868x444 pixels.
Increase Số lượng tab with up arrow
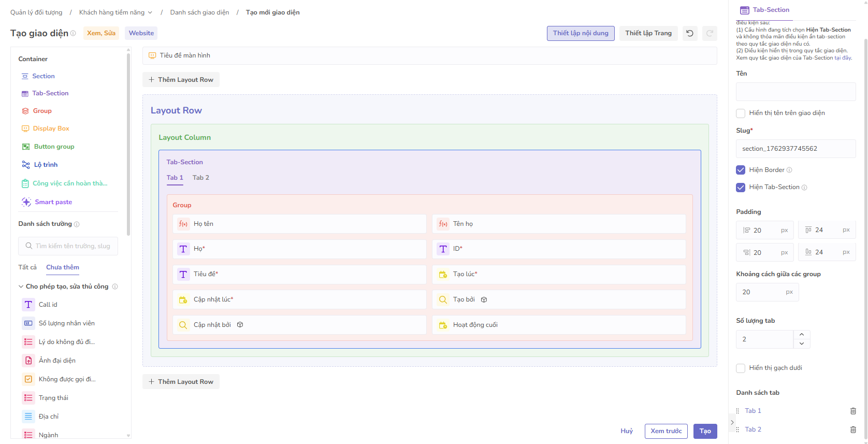(802, 335)
